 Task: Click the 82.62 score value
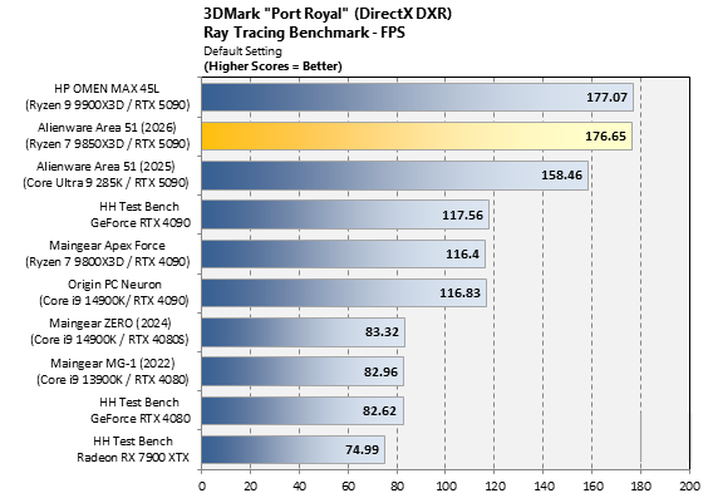[380, 411]
